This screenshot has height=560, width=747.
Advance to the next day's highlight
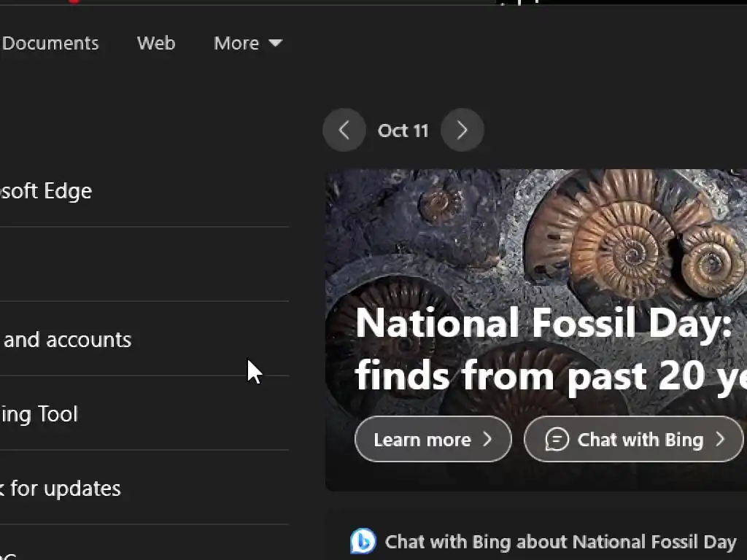pyautogui.click(x=462, y=131)
